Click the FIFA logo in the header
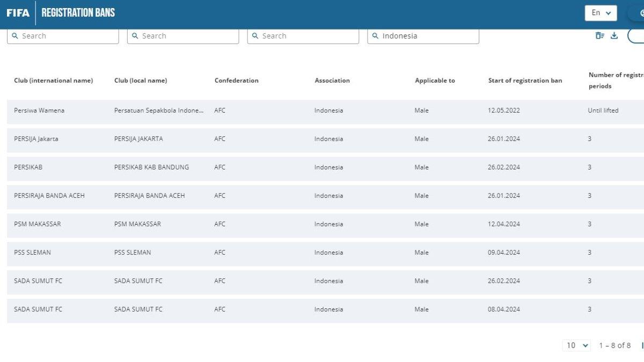Screen dimensions: 644x362 click(x=18, y=12)
